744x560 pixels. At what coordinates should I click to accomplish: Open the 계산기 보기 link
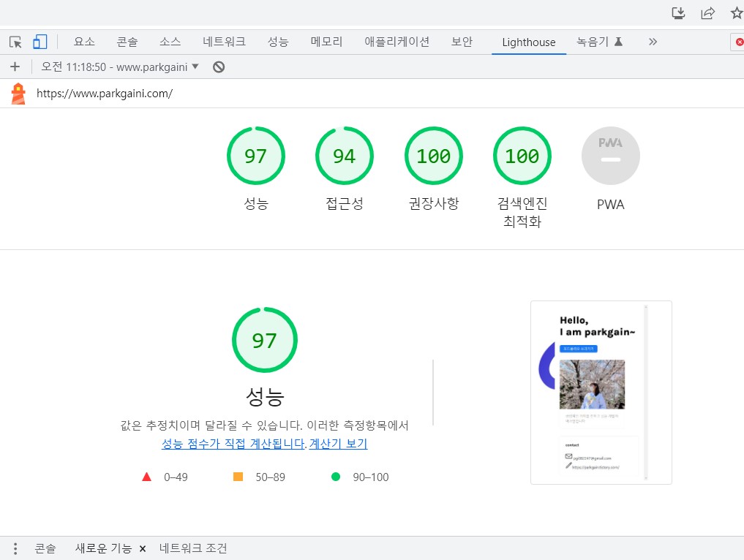point(338,444)
